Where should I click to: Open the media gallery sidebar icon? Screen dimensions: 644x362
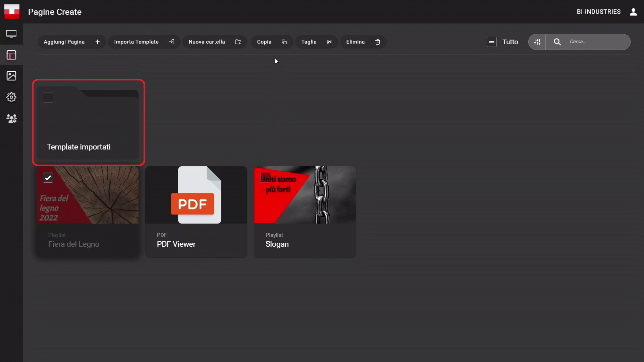tap(11, 76)
